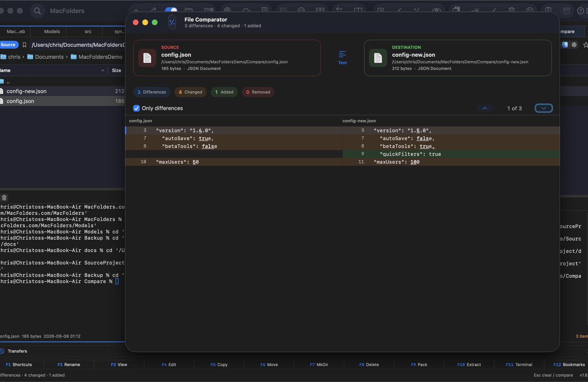Viewport: 588px width, 382px height.
Task: Filter by the 0 Removed pill
Action: (258, 92)
